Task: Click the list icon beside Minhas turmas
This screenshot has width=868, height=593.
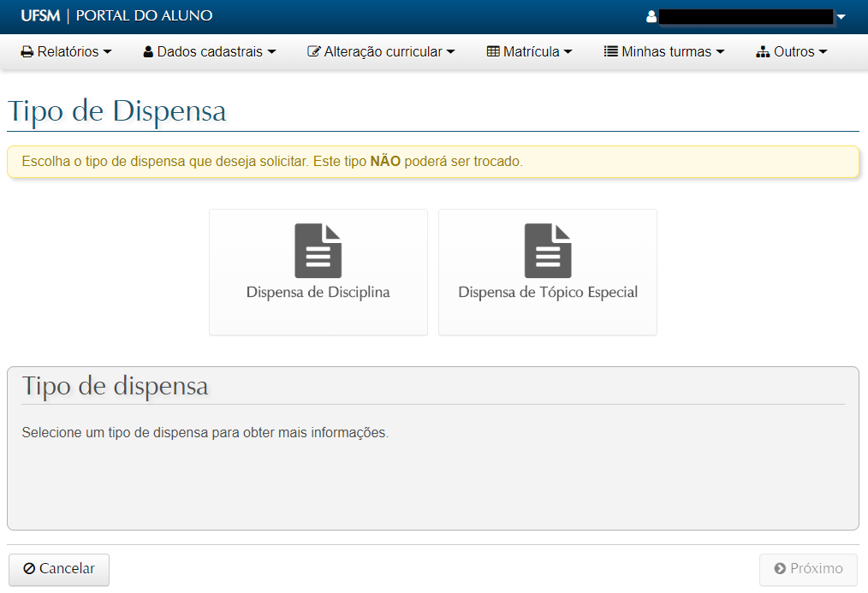Action: 611,52
